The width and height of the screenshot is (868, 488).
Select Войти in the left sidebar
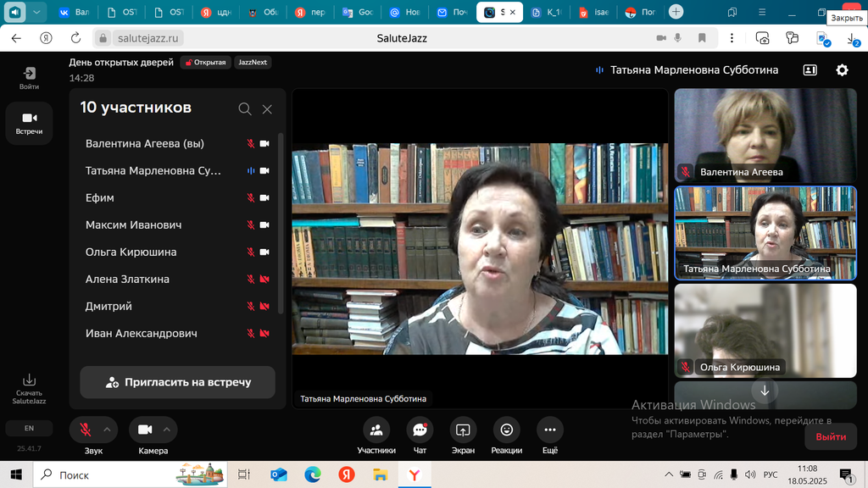tap(29, 78)
